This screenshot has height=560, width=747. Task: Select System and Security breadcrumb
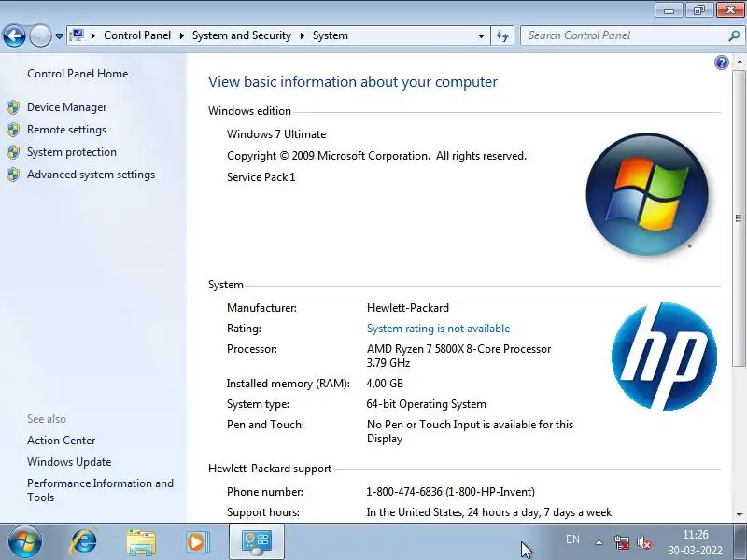[x=242, y=35]
